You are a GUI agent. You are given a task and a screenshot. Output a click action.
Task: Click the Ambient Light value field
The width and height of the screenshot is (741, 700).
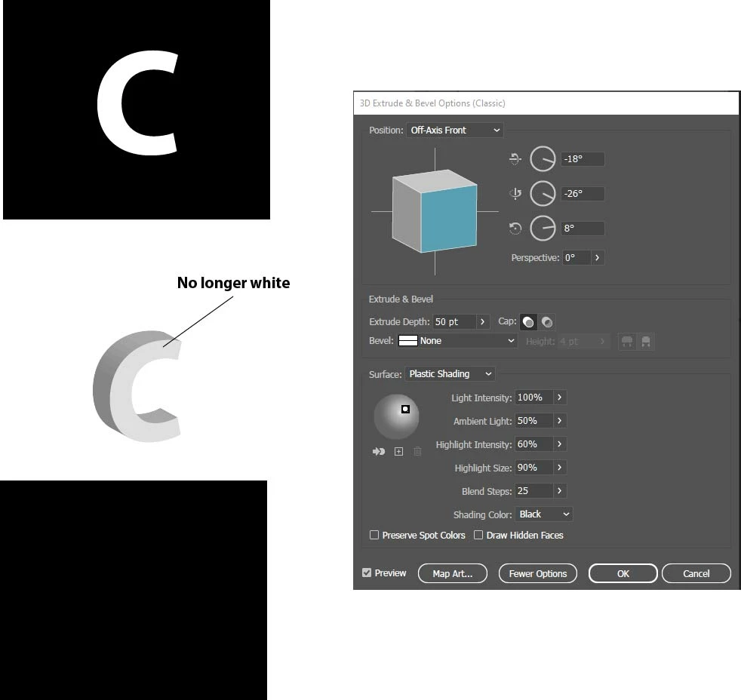(533, 421)
